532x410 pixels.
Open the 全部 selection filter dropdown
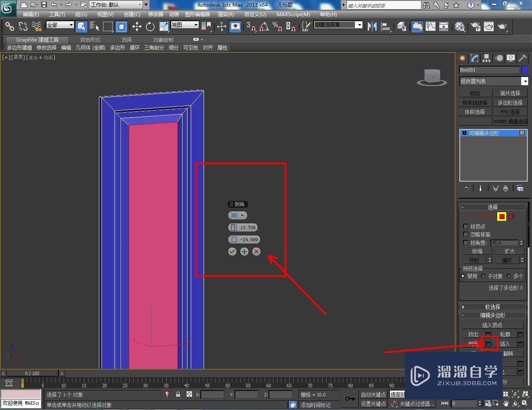pos(60,25)
